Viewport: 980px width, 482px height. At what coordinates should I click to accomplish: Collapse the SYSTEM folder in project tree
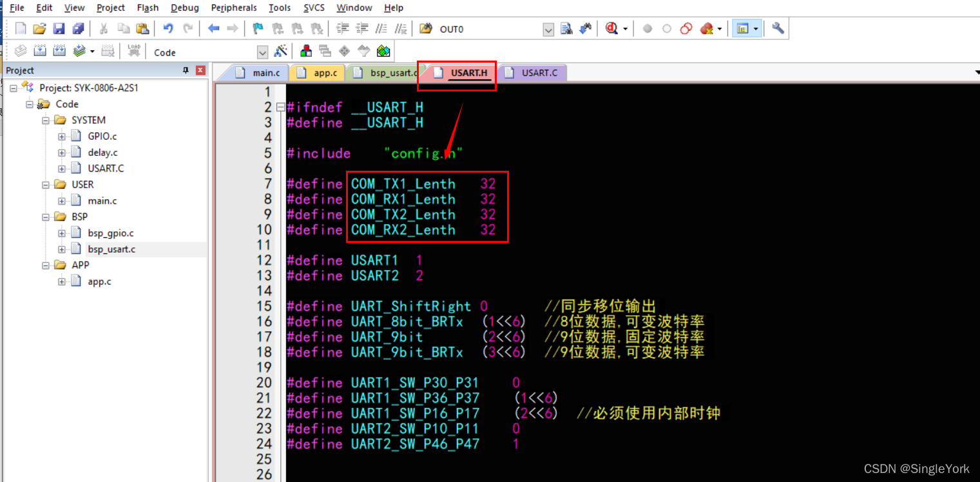click(x=46, y=120)
